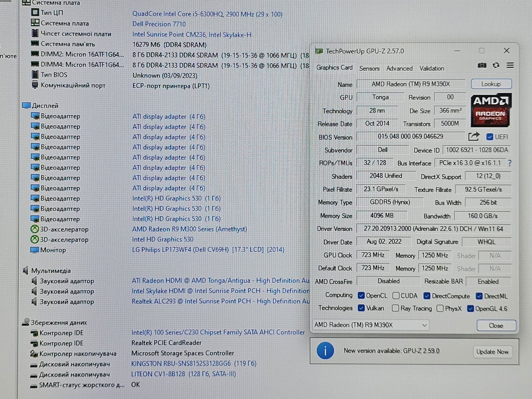This screenshot has width=532, height=399.
Task: Click the Lookup button
Action: tap(491, 84)
